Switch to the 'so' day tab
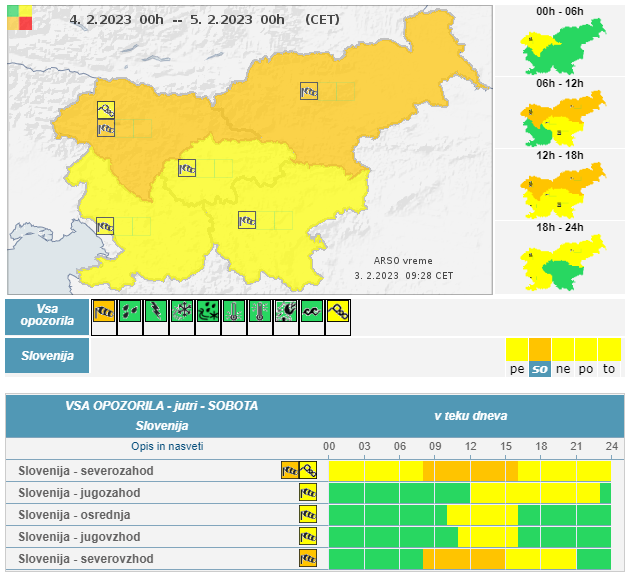The width and height of the screenshot is (629, 583). (x=540, y=369)
